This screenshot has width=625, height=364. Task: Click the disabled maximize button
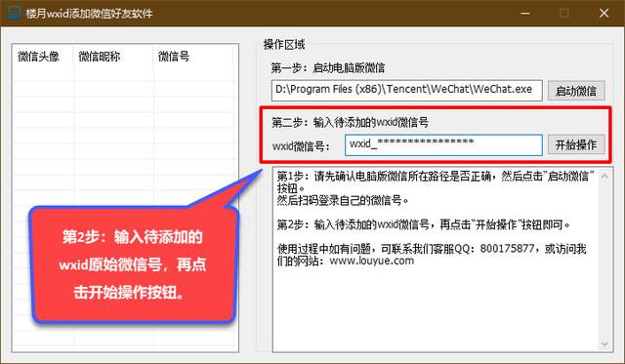coord(564,13)
